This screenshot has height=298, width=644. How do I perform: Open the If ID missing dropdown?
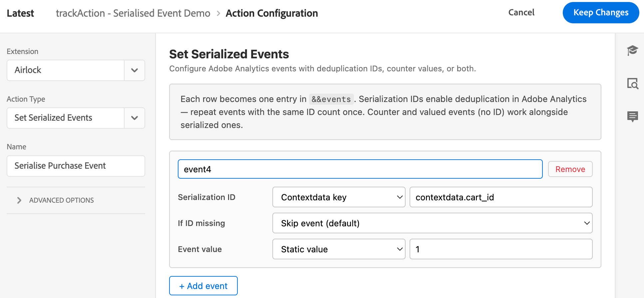(x=433, y=223)
